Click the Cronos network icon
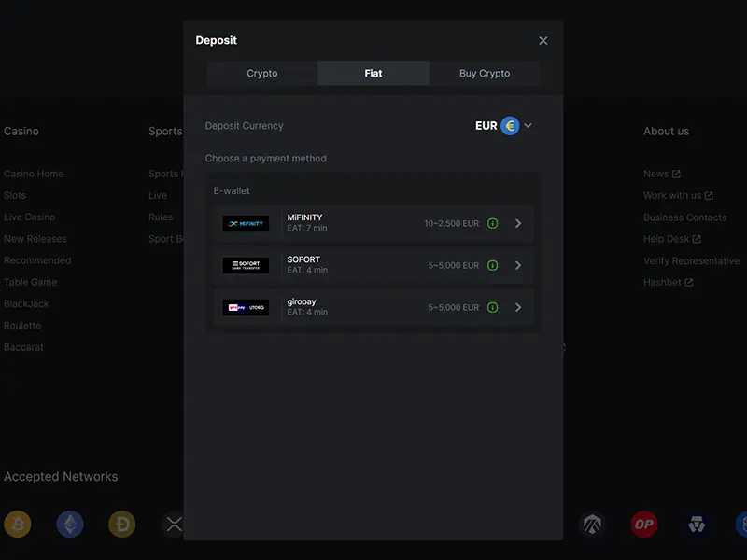The width and height of the screenshot is (747, 560). click(x=697, y=524)
